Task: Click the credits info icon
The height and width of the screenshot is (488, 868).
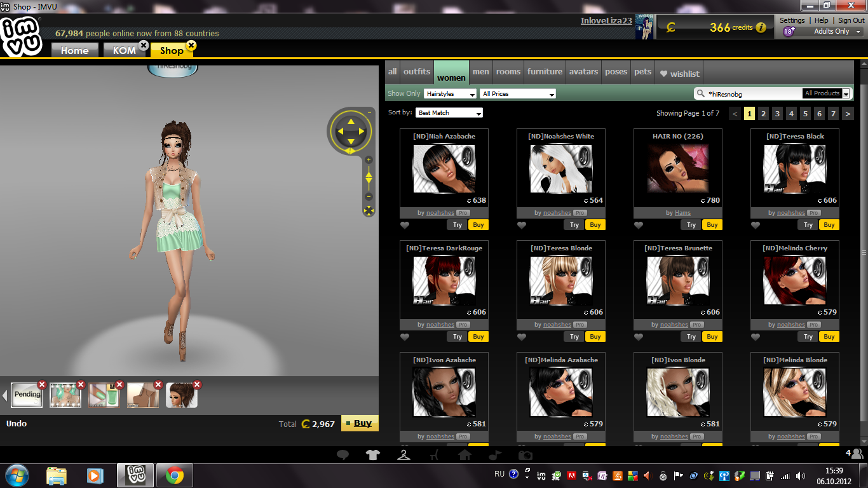Action: click(761, 27)
